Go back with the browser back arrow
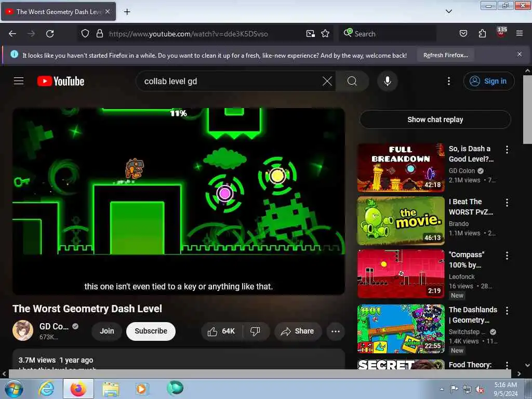This screenshot has height=399, width=532. click(x=12, y=34)
